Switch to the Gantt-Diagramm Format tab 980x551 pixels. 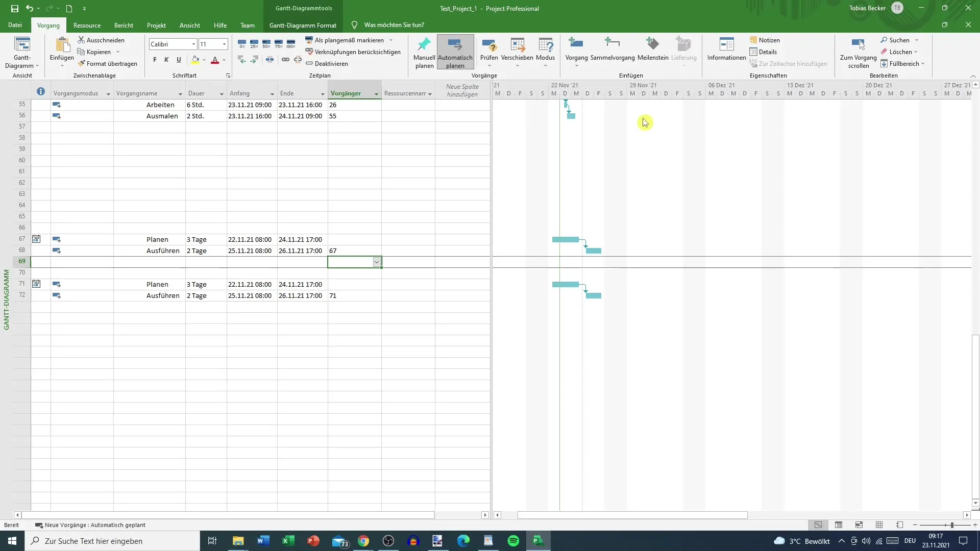303,25
